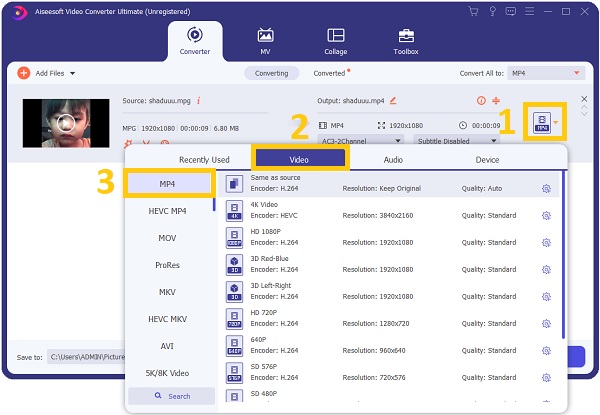Click the output info circle icon
This screenshot has height=415, width=600.
[481, 101]
